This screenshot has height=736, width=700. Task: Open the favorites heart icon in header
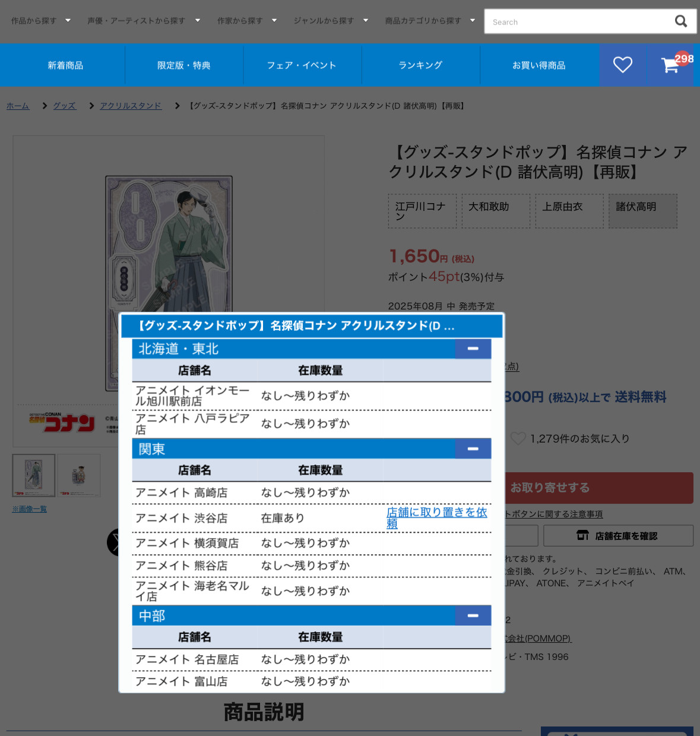tap(622, 65)
